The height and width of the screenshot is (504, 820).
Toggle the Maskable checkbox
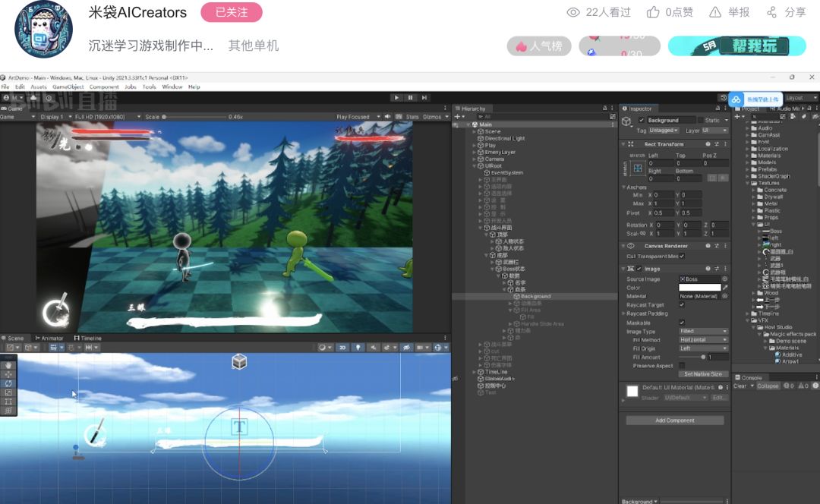pyautogui.click(x=682, y=323)
